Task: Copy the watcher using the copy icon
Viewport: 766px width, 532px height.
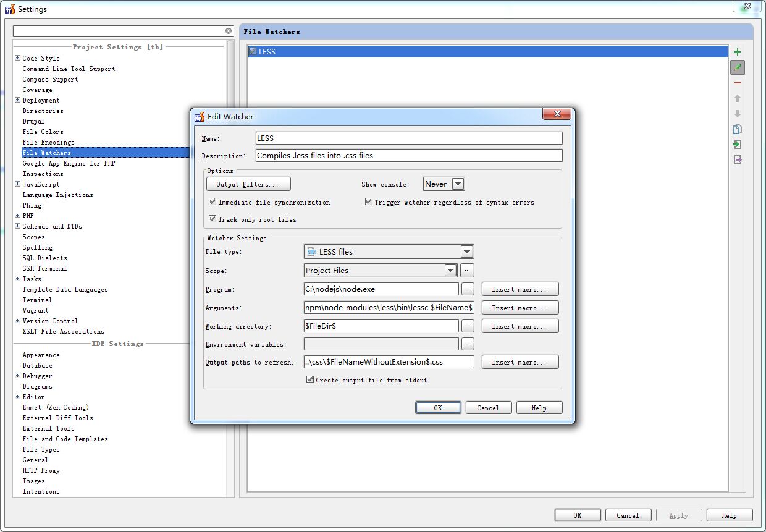Action: 738,129
